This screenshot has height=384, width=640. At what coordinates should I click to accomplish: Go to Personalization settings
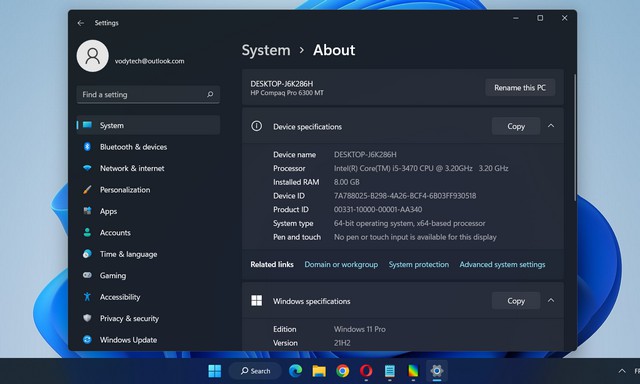click(148, 190)
